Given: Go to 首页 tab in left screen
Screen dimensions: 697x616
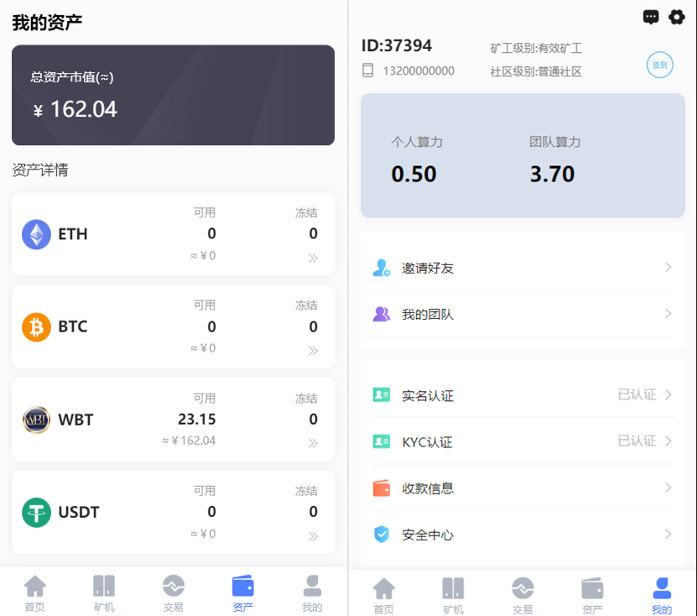Looking at the screenshot, I should [x=34, y=593].
